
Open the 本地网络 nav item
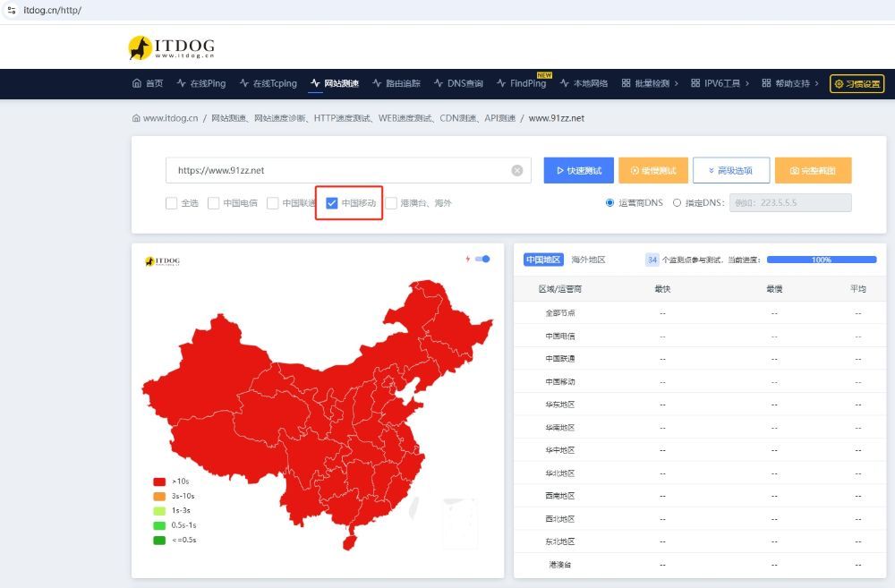tap(584, 83)
